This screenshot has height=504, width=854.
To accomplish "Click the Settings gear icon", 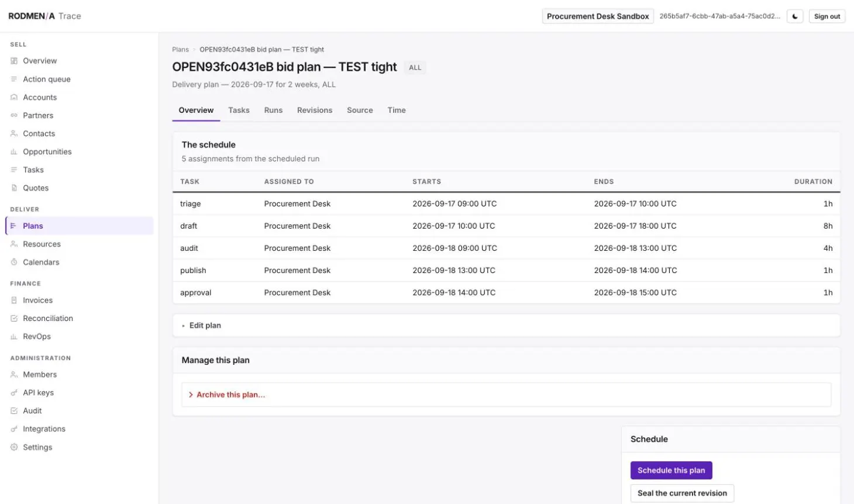I will click(x=14, y=447).
